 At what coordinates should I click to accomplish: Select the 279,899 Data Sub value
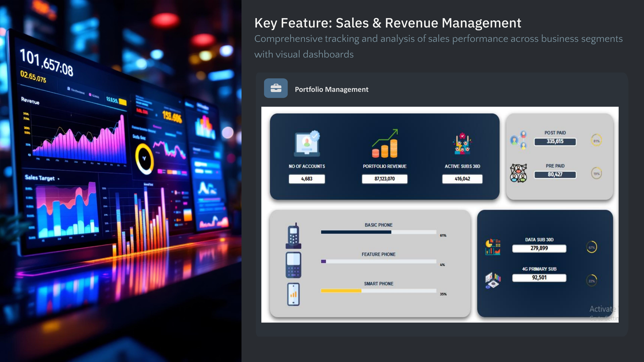coord(539,248)
